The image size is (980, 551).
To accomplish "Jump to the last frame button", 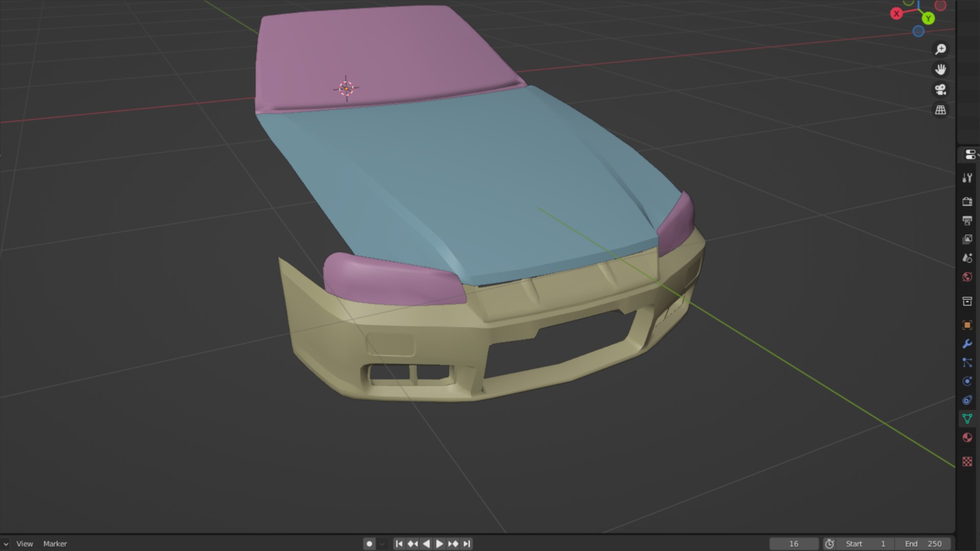I will tap(467, 544).
